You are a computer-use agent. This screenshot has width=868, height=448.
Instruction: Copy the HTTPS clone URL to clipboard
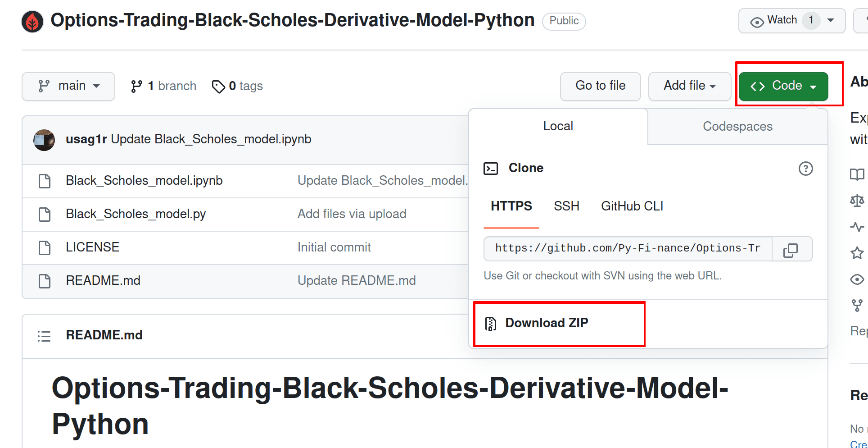coord(791,249)
